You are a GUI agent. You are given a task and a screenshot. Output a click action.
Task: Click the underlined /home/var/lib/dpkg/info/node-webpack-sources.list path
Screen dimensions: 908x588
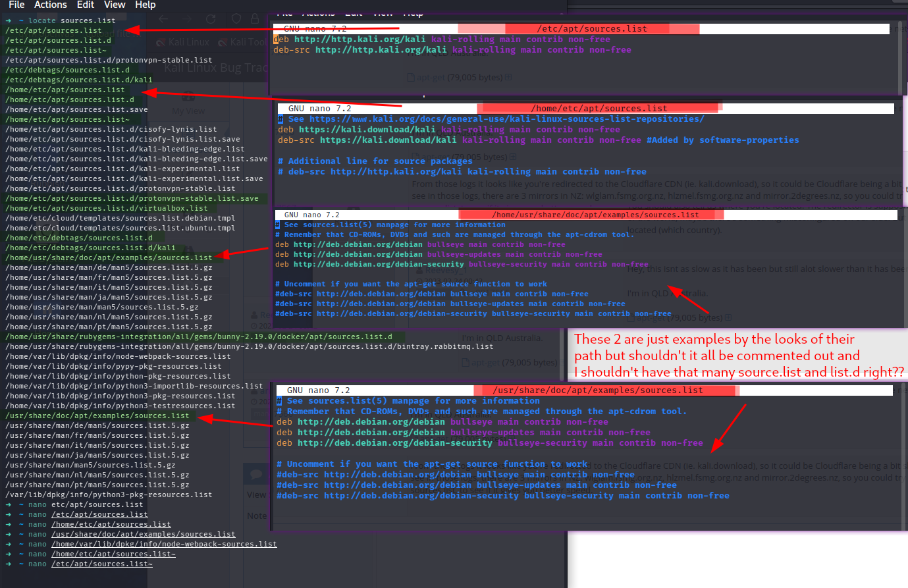click(x=164, y=544)
